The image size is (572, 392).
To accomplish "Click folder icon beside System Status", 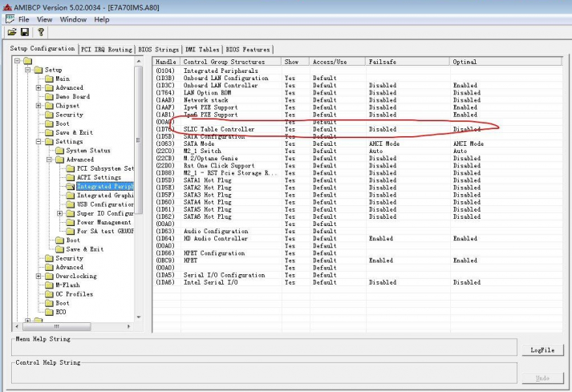I will click(x=60, y=151).
